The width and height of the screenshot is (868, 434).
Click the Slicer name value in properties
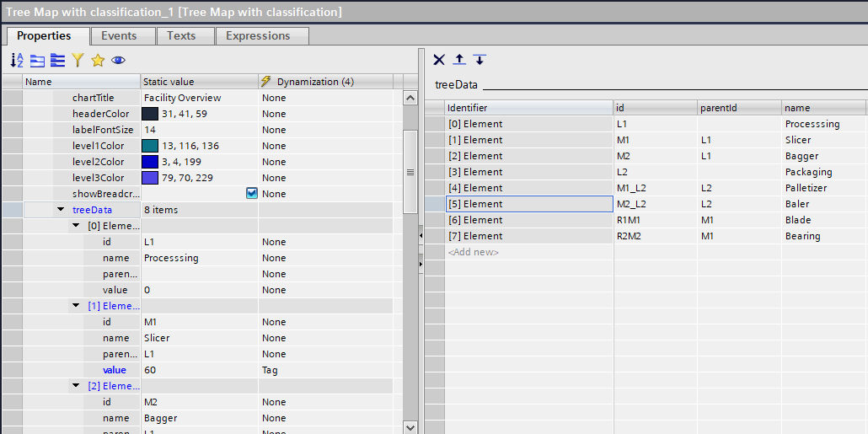click(x=199, y=338)
